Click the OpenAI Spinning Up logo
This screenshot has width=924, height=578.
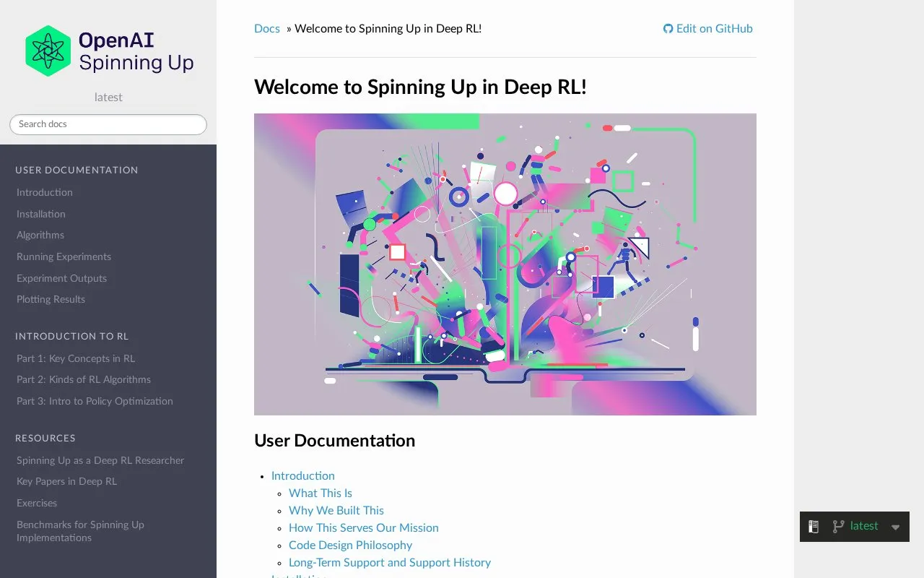click(109, 51)
